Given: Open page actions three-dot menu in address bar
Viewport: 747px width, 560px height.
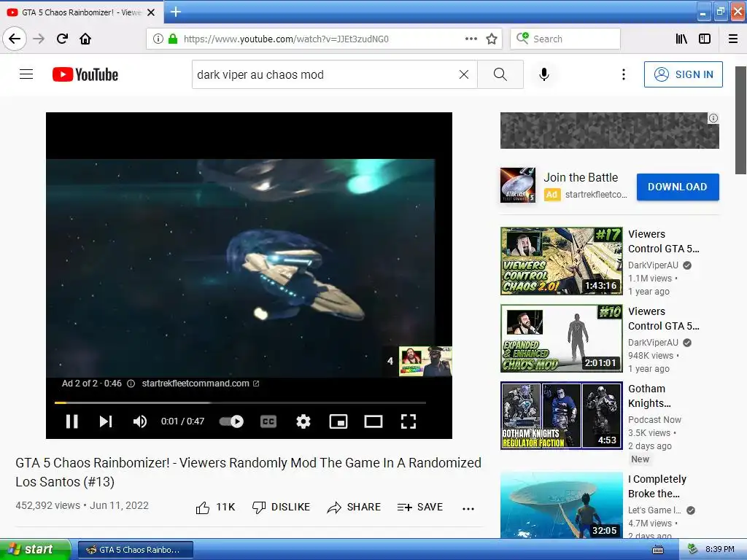Looking at the screenshot, I should point(471,39).
